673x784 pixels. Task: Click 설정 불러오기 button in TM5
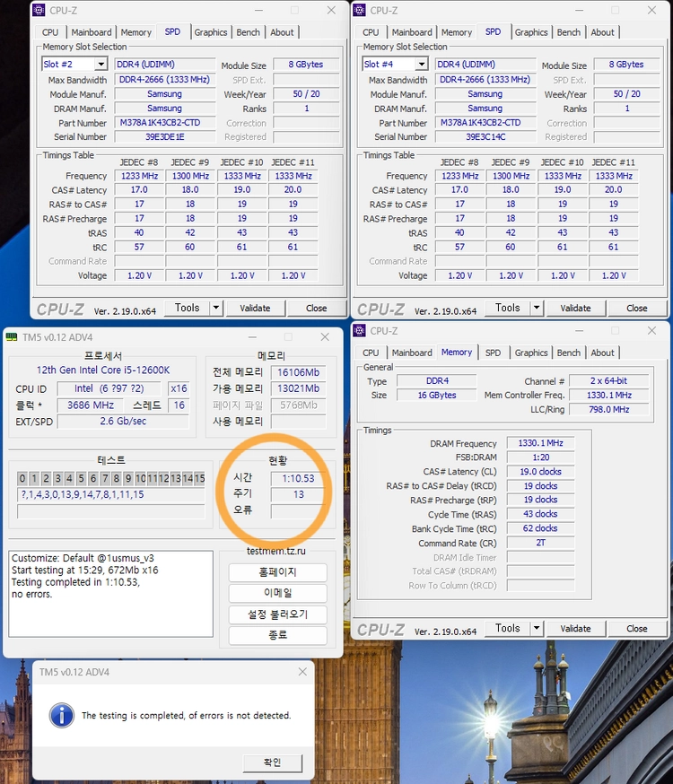278,614
